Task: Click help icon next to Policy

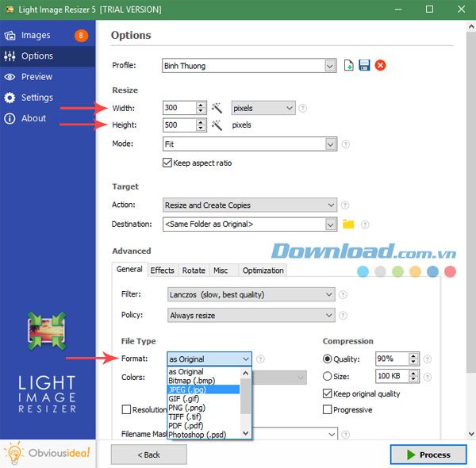Action: [343, 316]
